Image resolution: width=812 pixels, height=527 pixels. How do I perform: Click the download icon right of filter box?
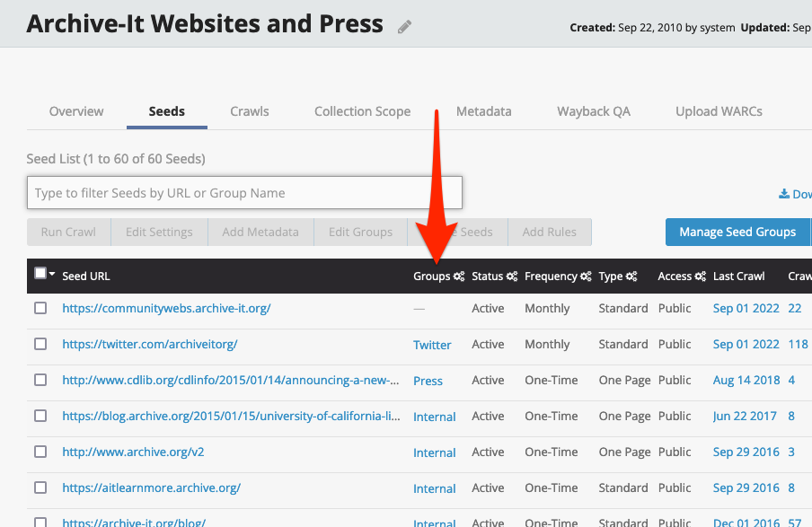784,194
